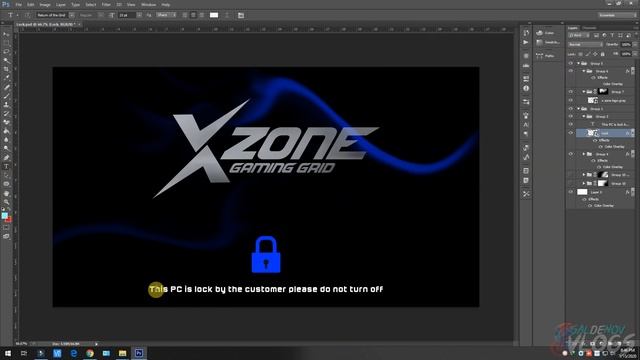Open the Character panel icon in dock
Viewport: 640px width, 360px height.
(x=526, y=124)
